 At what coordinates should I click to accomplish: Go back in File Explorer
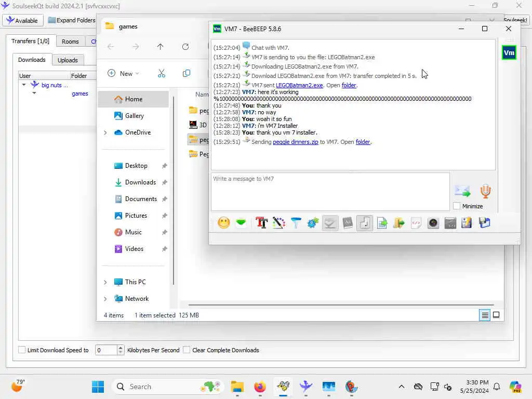pos(111,46)
